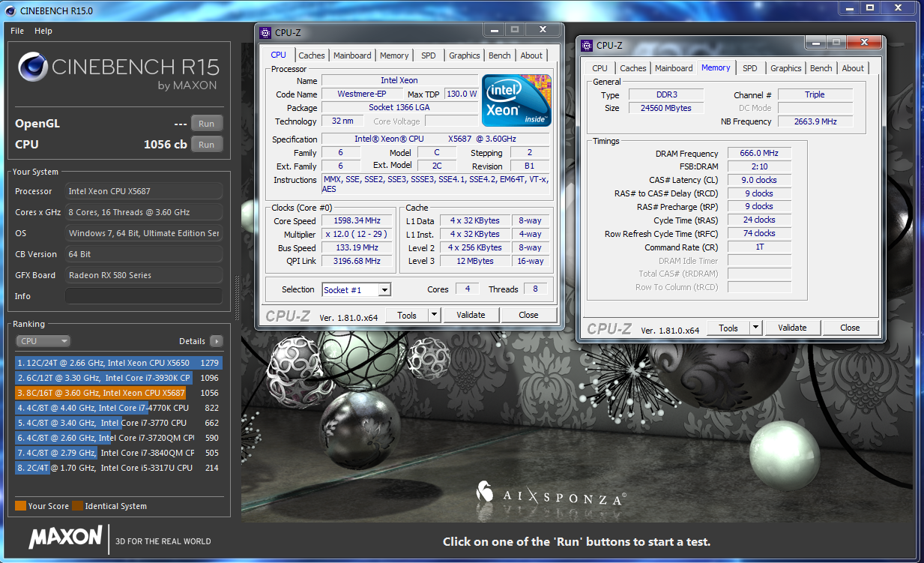Click the CPU-Z icon in the CPU window title bar

click(265, 32)
